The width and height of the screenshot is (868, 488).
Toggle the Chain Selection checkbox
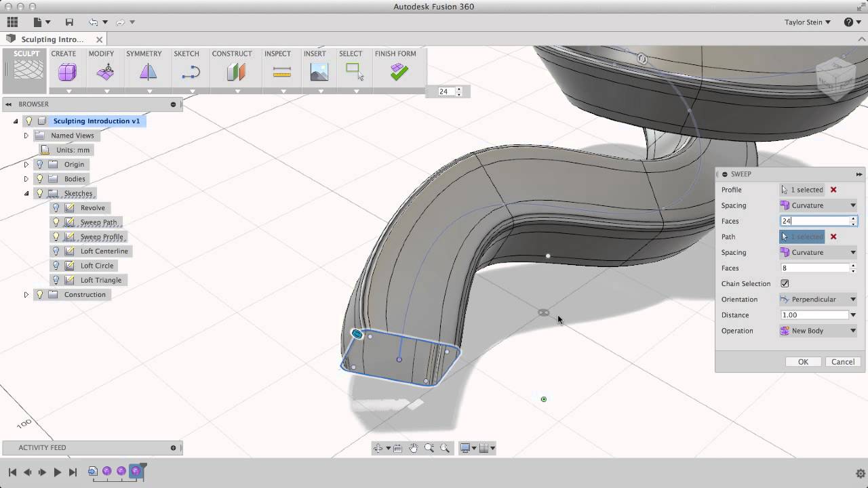pos(785,283)
